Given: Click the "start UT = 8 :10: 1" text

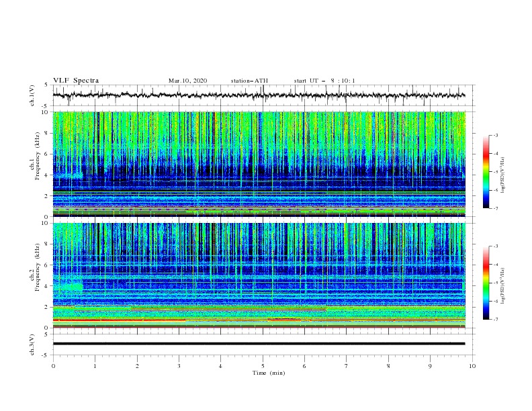Looking at the screenshot, I should [324, 81].
